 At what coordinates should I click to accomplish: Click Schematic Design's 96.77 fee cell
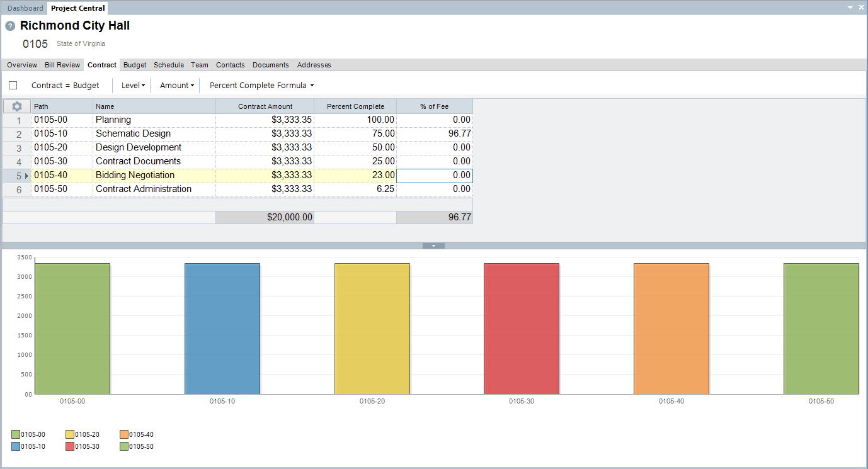coord(435,134)
